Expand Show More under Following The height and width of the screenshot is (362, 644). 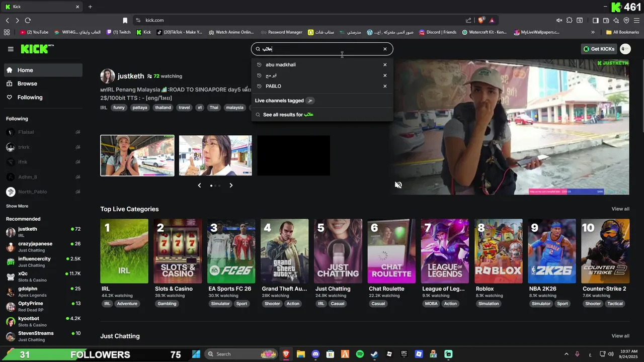pos(17,206)
